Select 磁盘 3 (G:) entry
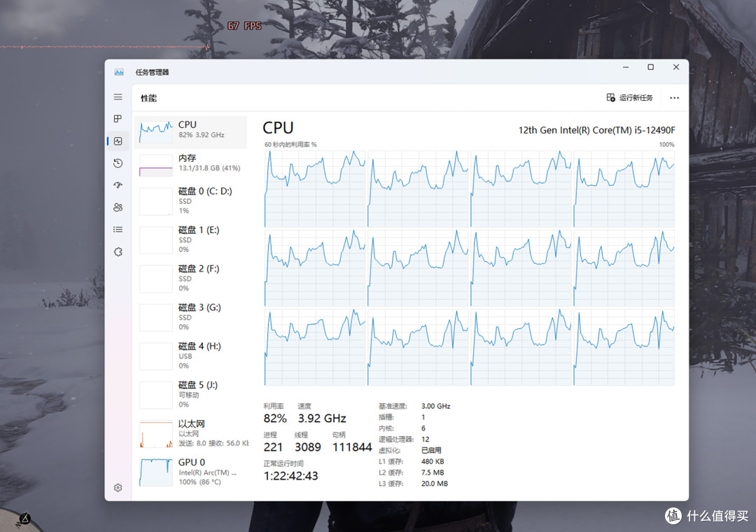 click(190, 317)
